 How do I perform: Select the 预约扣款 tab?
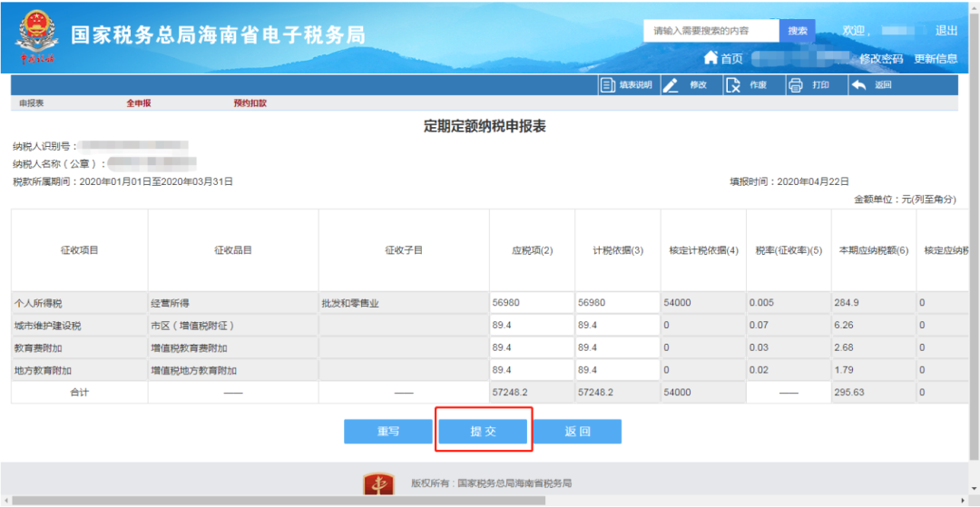(x=250, y=103)
